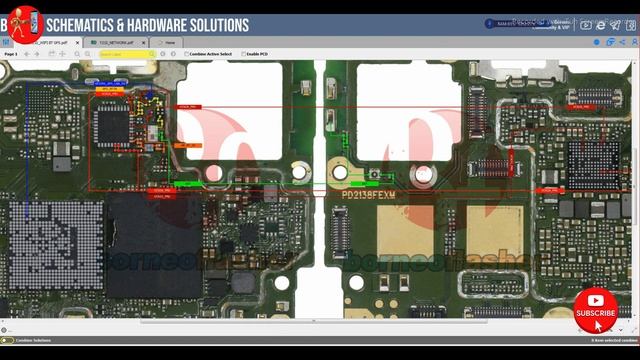
Task: Tick the Enable PCB checkbox
Action: coord(244,54)
